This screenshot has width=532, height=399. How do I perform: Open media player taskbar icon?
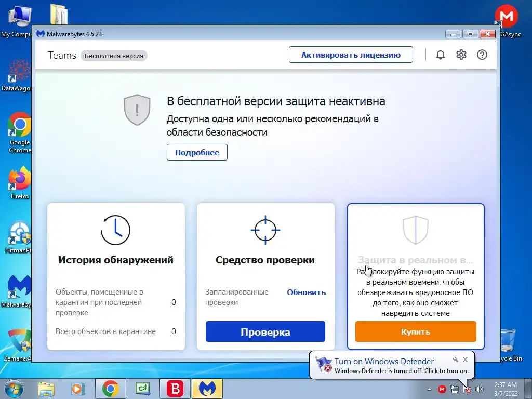(x=78, y=389)
